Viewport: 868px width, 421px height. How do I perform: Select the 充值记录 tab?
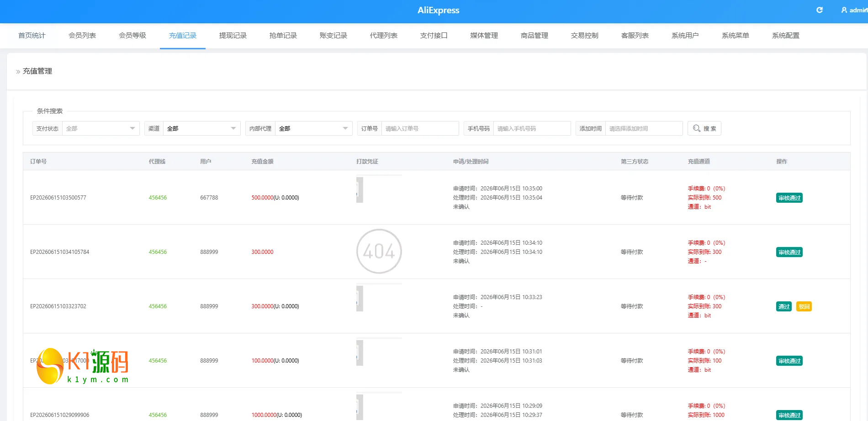coord(183,36)
